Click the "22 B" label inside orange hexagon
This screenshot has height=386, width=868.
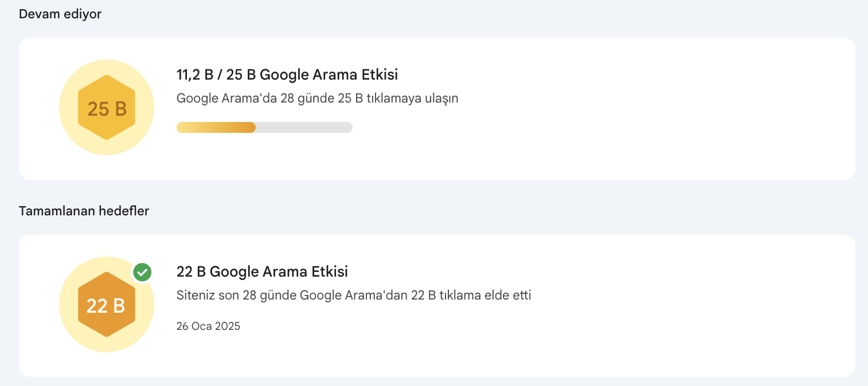click(x=106, y=306)
